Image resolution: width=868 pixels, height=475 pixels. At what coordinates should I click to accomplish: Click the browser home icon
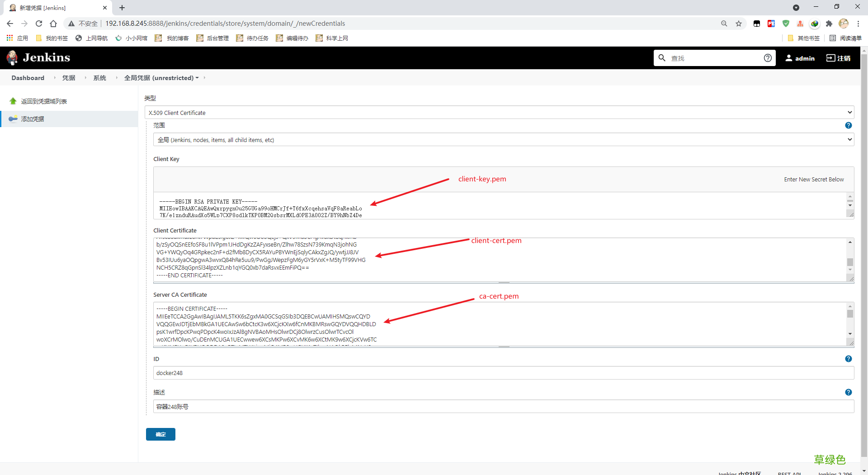coord(53,24)
